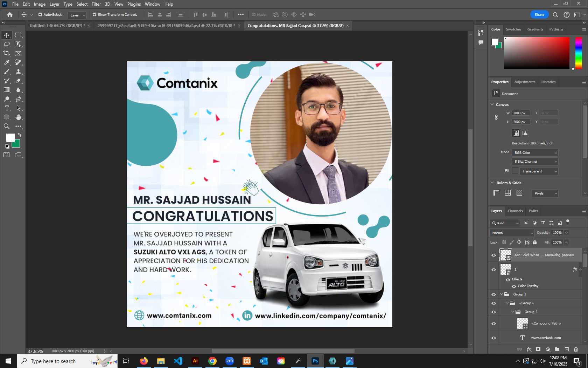Image resolution: width=588 pixels, height=368 pixels.
Task: Click the Share button
Action: 539,14
